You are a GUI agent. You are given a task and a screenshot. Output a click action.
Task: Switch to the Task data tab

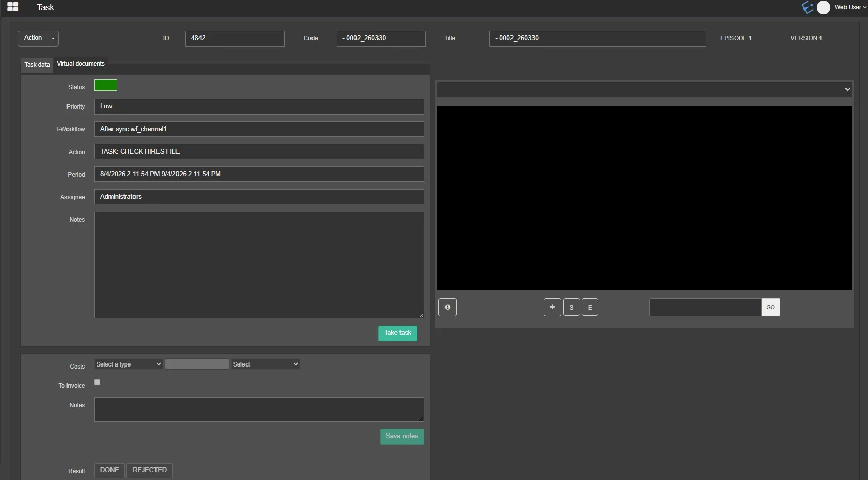[37, 65]
